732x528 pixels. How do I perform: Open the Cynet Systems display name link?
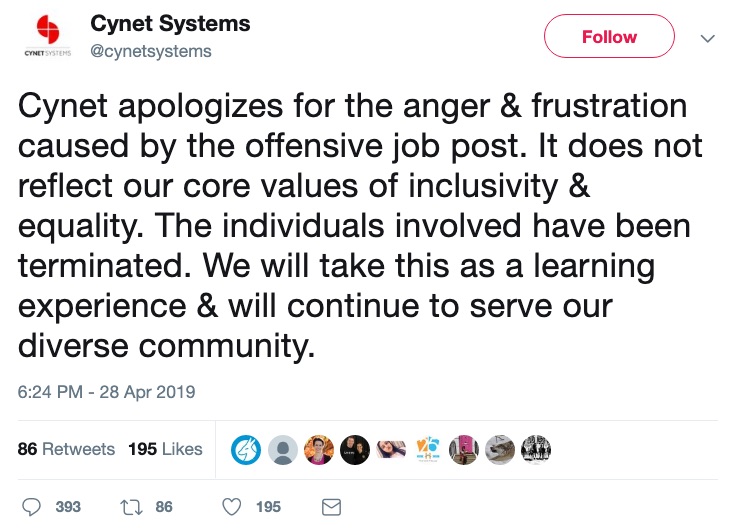170,23
